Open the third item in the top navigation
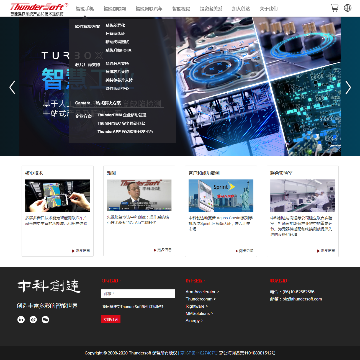Screen dimensions: 360x360 click(x=149, y=9)
